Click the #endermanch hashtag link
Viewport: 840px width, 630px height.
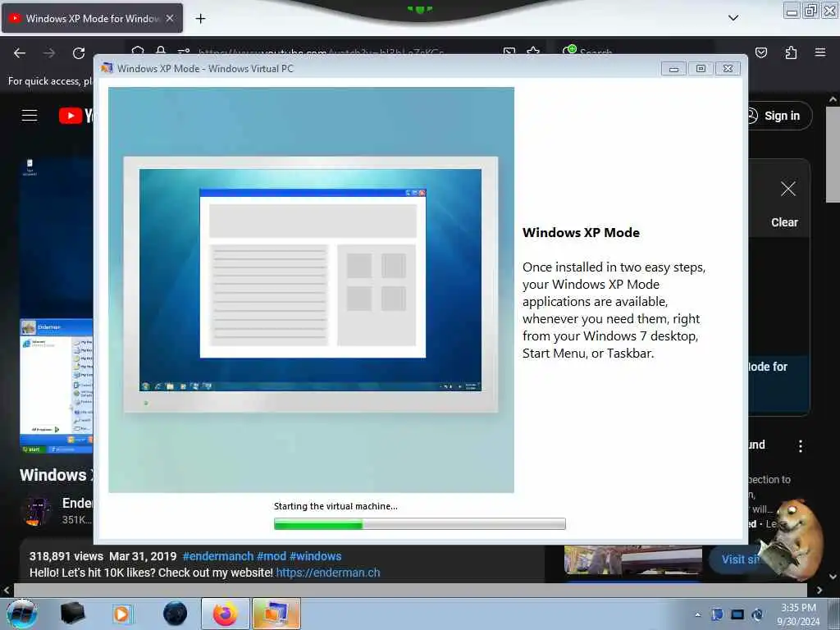point(218,556)
